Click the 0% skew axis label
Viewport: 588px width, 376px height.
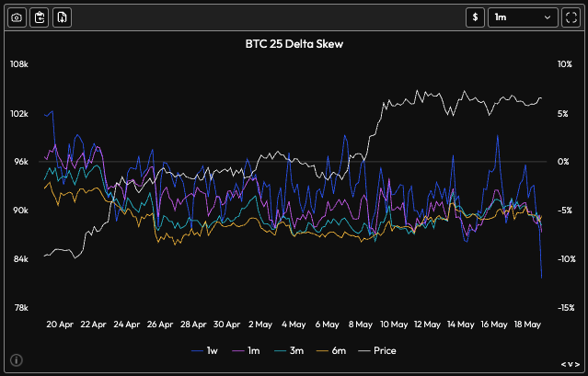563,162
